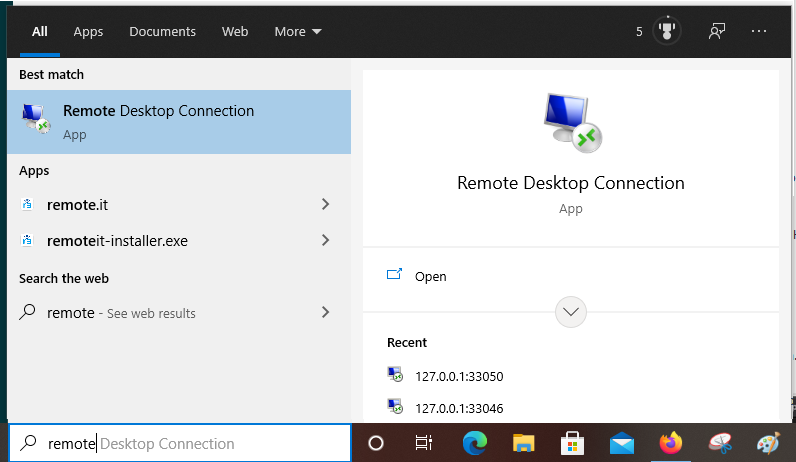The image size is (796, 462).
Task: Open Task View on the taskbar
Action: [423, 443]
